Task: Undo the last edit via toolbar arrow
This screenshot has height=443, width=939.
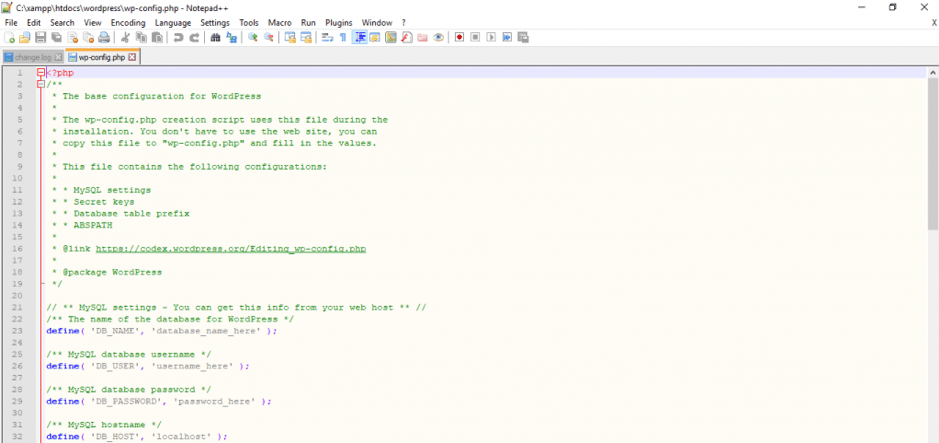Action: (x=178, y=37)
